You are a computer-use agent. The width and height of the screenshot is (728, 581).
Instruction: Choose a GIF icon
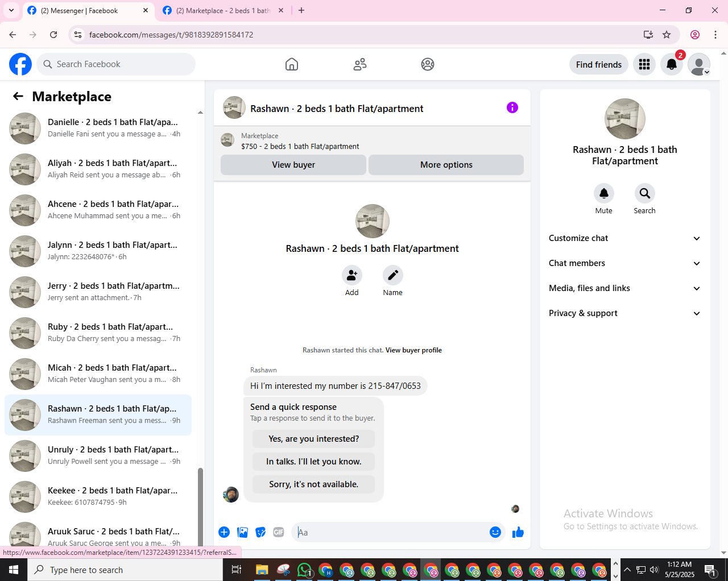tap(279, 532)
